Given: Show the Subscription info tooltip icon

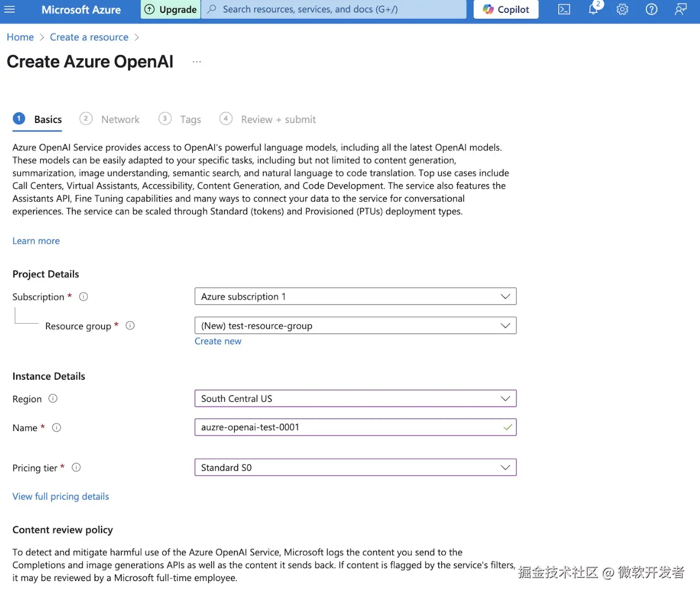Looking at the screenshot, I should tap(84, 296).
